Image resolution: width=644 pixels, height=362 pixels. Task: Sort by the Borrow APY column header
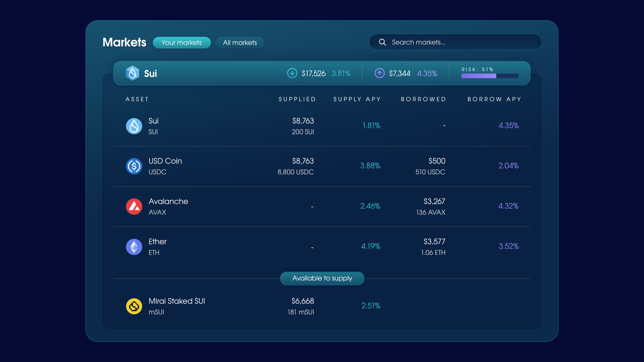click(x=494, y=99)
